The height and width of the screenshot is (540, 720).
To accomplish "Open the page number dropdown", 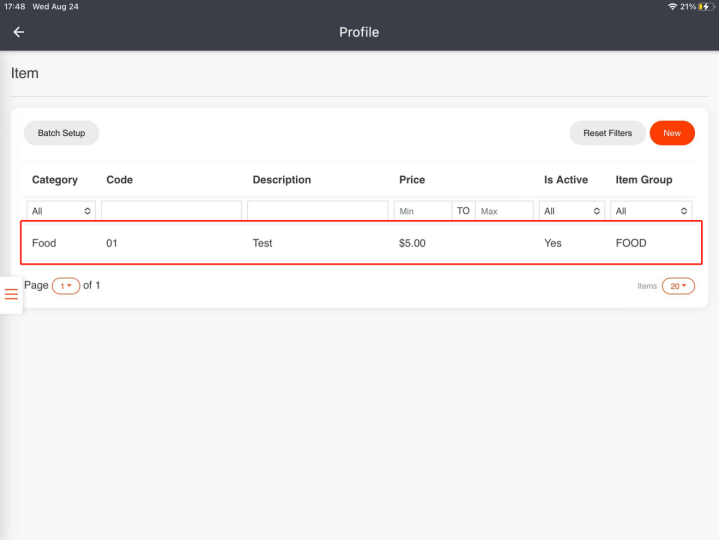I will (66, 286).
